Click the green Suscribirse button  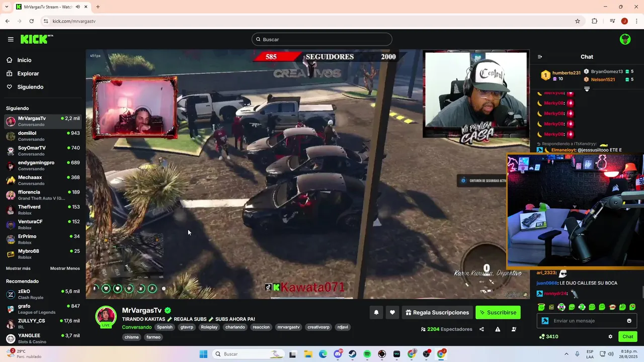click(x=498, y=312)
